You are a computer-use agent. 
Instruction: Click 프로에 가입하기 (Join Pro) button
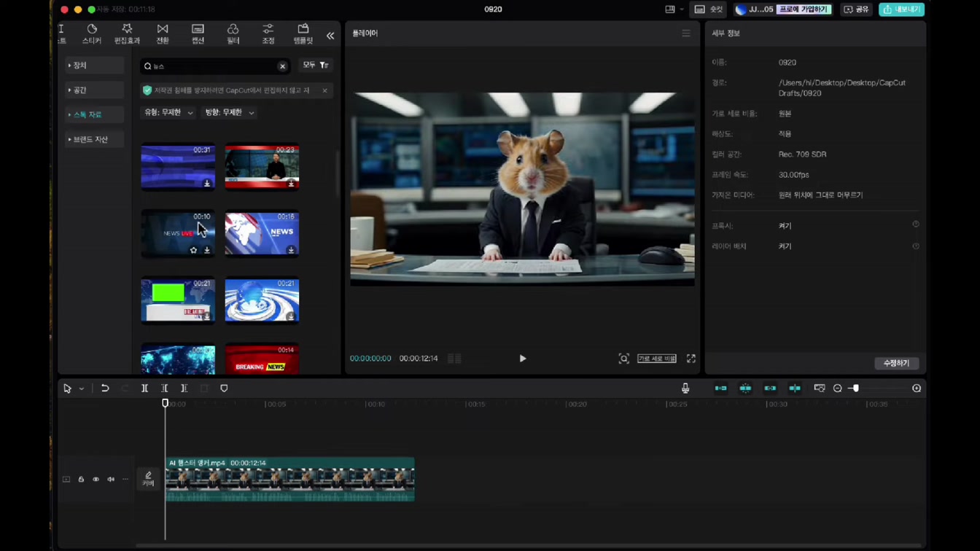click(804, 9)
